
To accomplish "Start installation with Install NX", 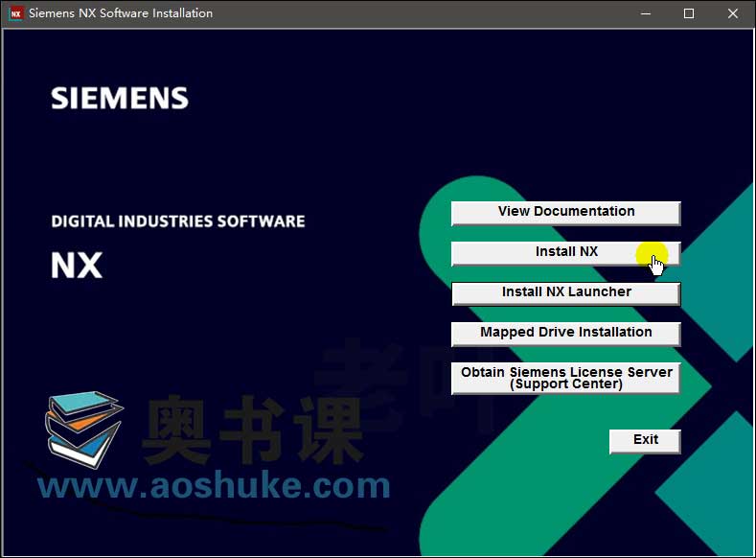I will coord(565,254).
